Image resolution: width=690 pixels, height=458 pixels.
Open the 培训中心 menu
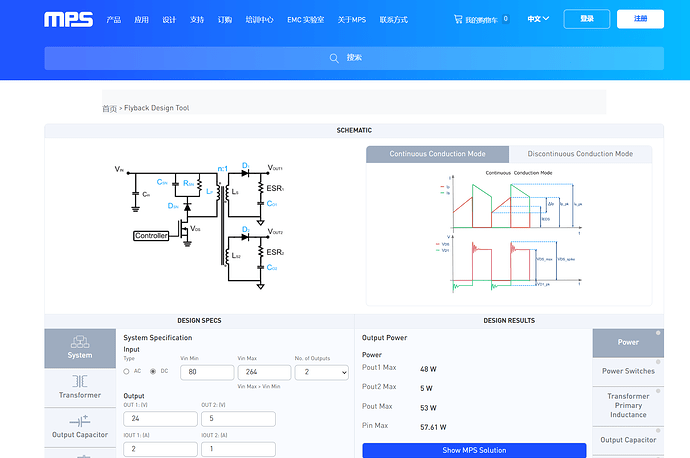tap(259, 20)
